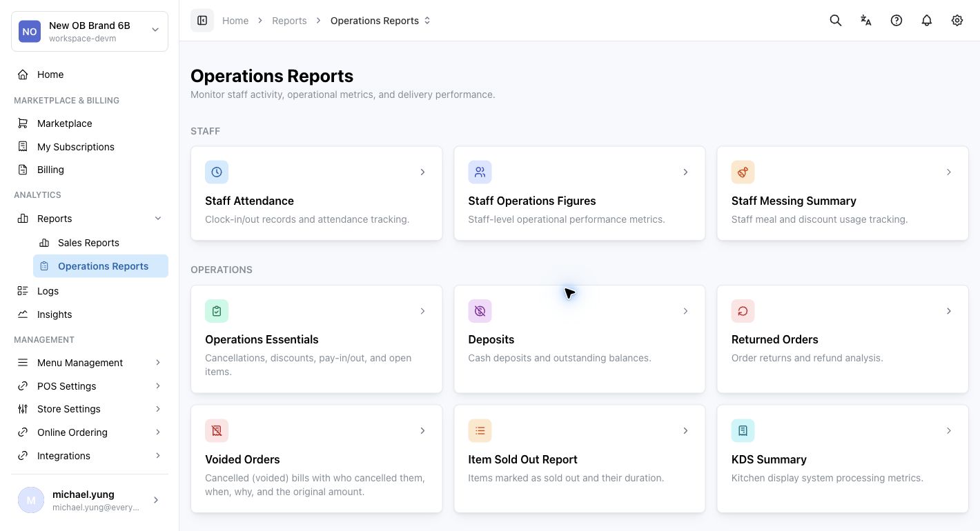Click the Staff Operations Figures people icon

[x=480, y=172]
